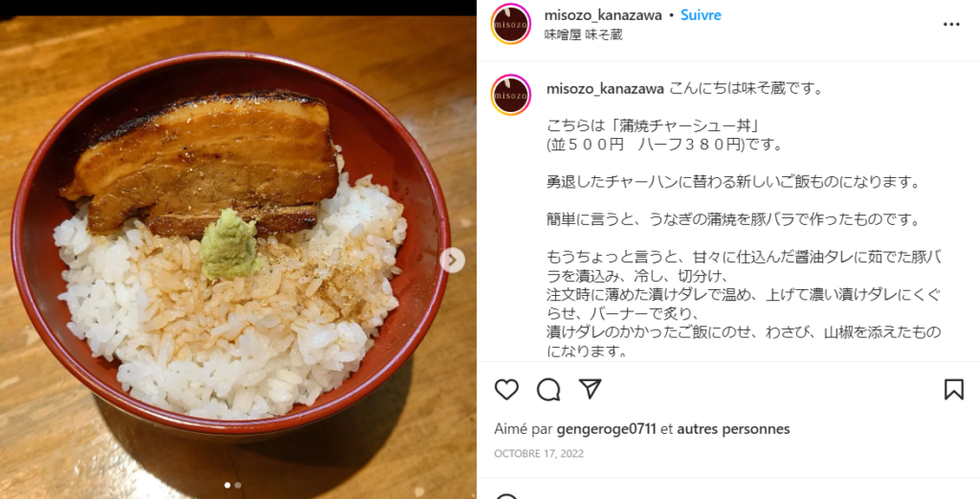
Task: Select the first carousel dot indicator
Action: point(227,485)
